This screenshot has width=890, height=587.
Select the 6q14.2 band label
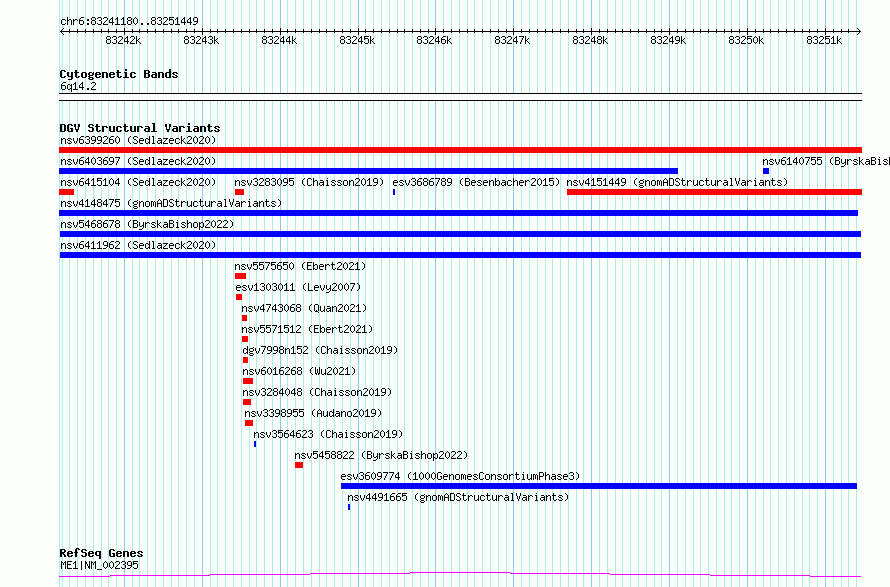coord(78,86)
